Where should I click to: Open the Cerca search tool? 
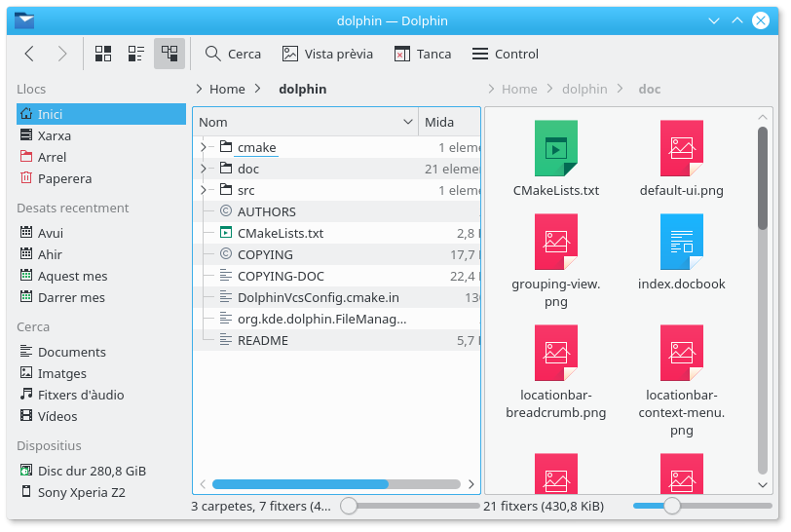(232, 54)
